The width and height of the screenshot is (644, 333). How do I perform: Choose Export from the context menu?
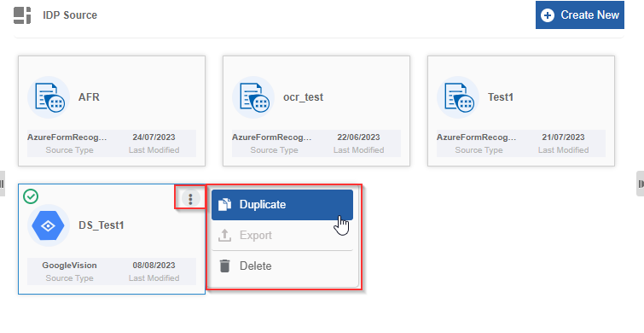click(282, 235)
